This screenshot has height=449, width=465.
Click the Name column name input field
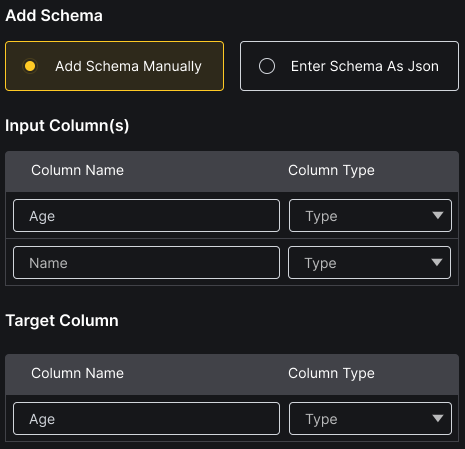tap(146, 263)
